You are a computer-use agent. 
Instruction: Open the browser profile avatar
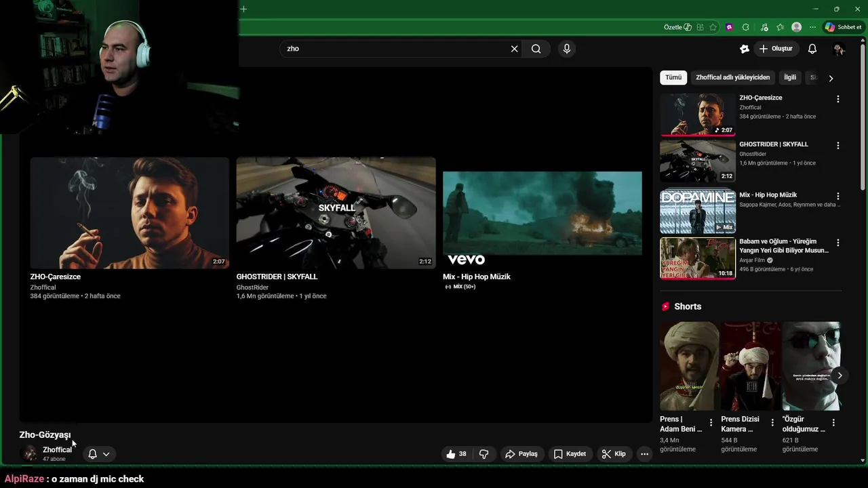(x=797, y=27)
